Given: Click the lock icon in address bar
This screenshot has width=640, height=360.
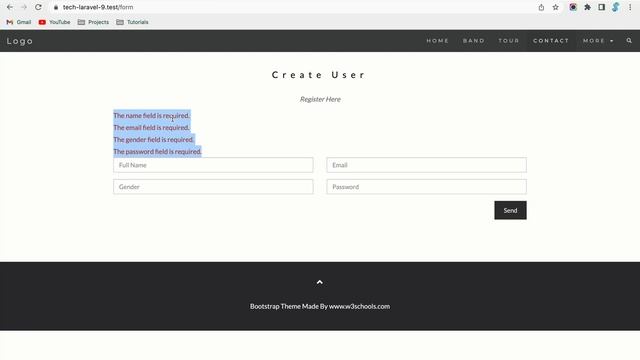Looking at the screenshot, I should tap(56, 7).
